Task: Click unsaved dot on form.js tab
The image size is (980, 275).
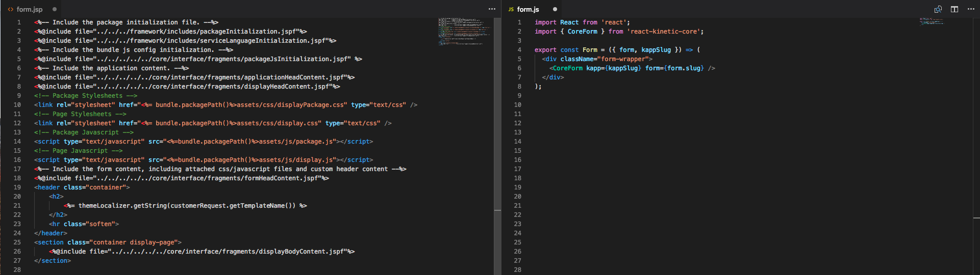Action: point(555,9)
